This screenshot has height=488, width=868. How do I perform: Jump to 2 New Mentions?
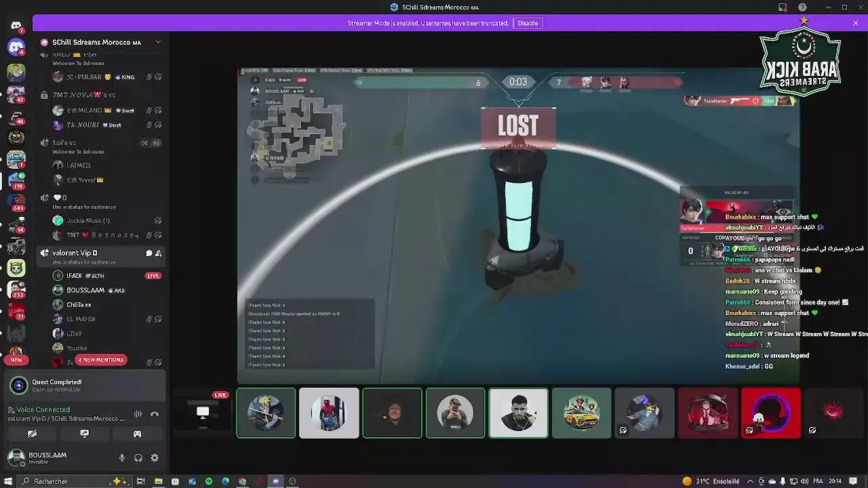point(100,360)
